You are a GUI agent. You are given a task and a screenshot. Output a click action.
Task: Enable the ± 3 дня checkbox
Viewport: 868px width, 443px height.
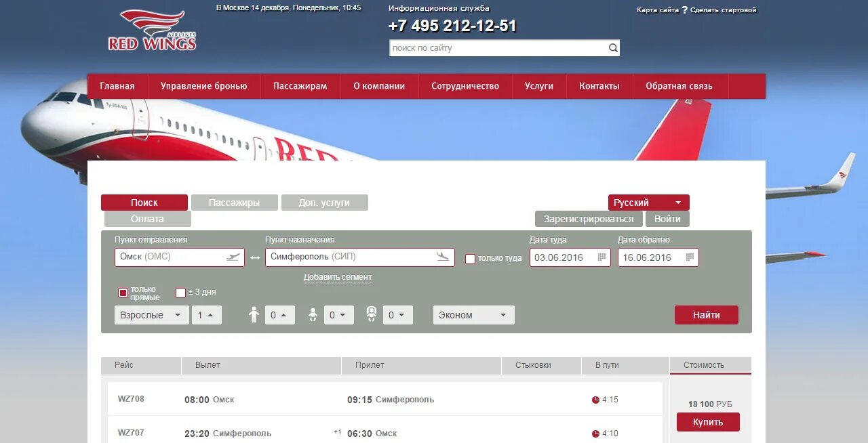[x=180, y=293]
